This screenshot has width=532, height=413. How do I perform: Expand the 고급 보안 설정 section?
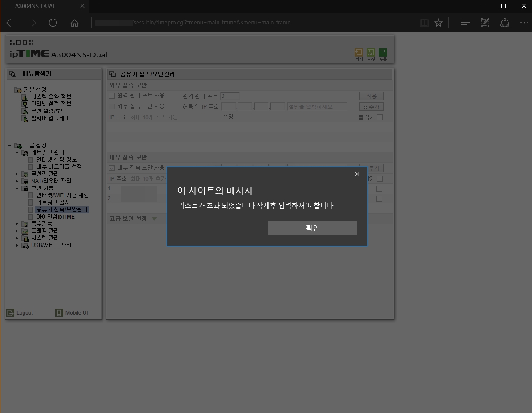154,219
